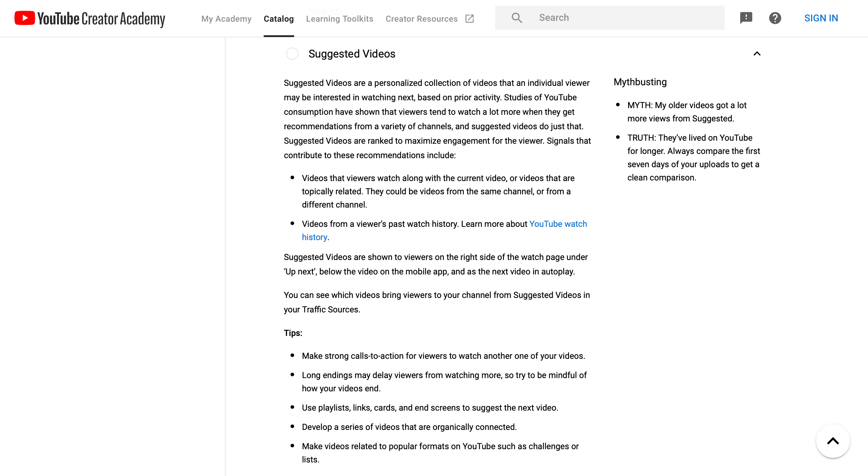Viewport: 868px width, 476px height.
Task: Toggle the Suggested Videos section checkbox
Action: (292, 53)
